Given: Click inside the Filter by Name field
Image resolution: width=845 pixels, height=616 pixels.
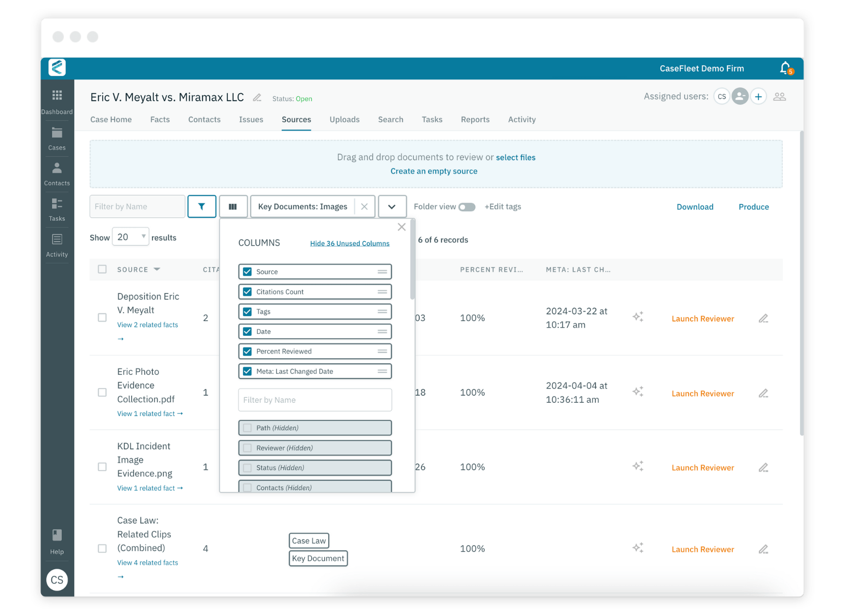Looking at the screenshot, I should coord(137,206).
